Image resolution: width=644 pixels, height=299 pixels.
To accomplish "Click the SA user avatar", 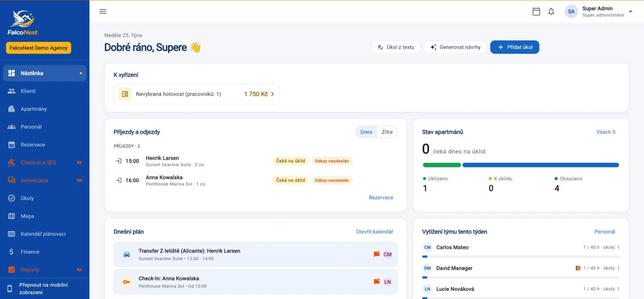I will pyautogui.click(x=571, y=11).
